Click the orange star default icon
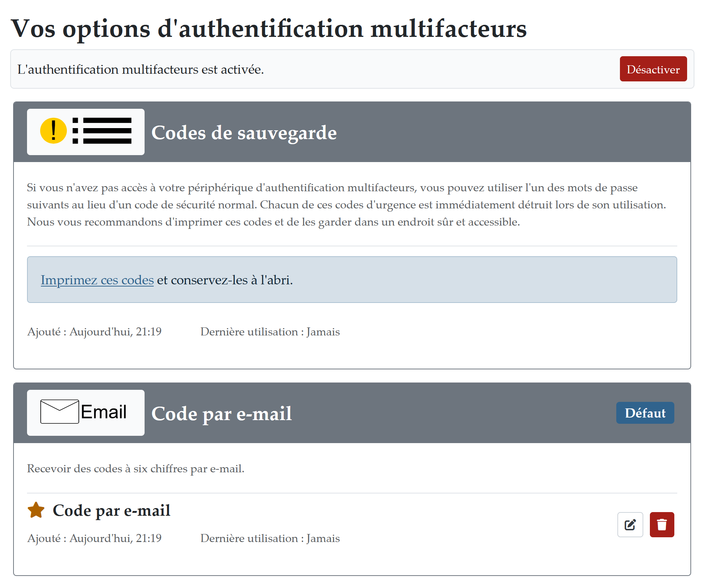The image size is (705, 588). point(36,510)
